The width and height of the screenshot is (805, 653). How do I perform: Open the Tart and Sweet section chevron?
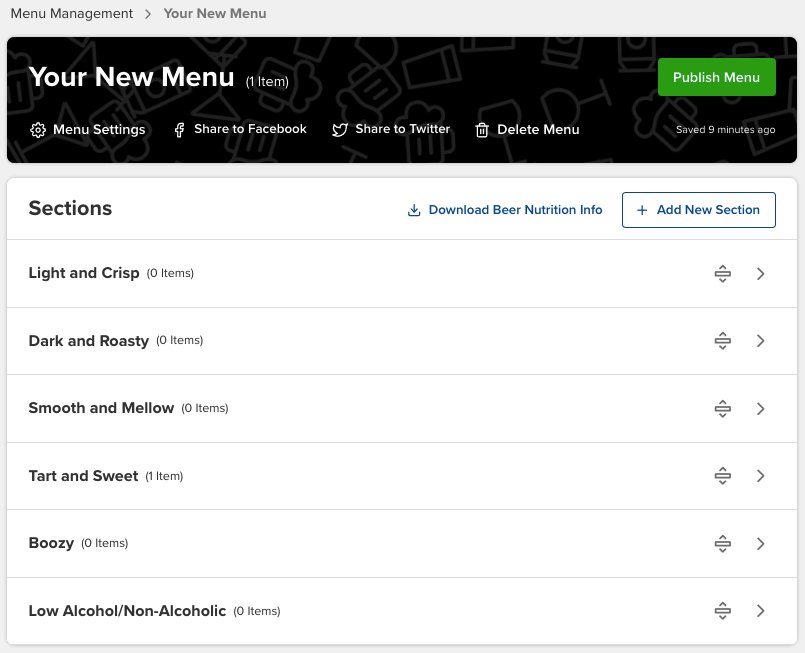(760, 475)
